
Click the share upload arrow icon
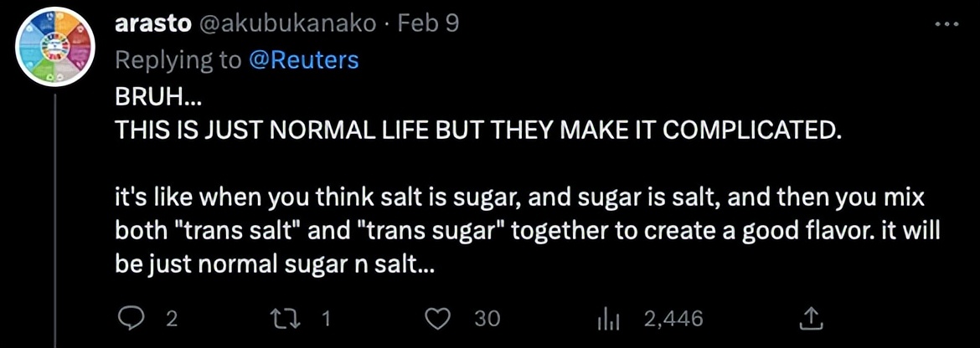(x=811, y=318)
